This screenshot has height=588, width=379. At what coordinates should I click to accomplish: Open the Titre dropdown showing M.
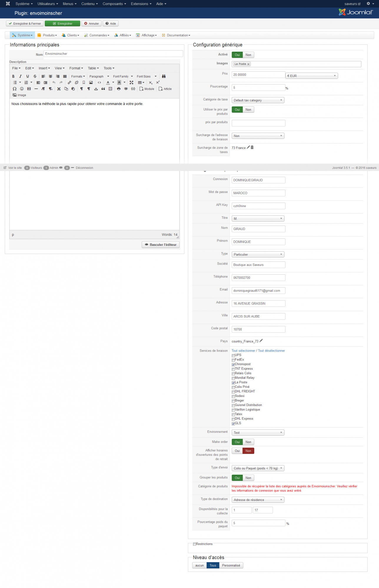point(258,218)
